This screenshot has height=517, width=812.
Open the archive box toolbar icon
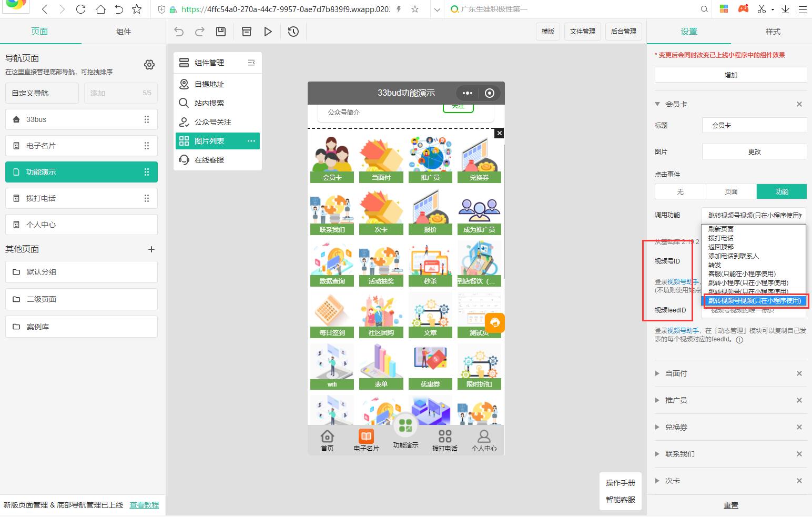pos(246,32)
